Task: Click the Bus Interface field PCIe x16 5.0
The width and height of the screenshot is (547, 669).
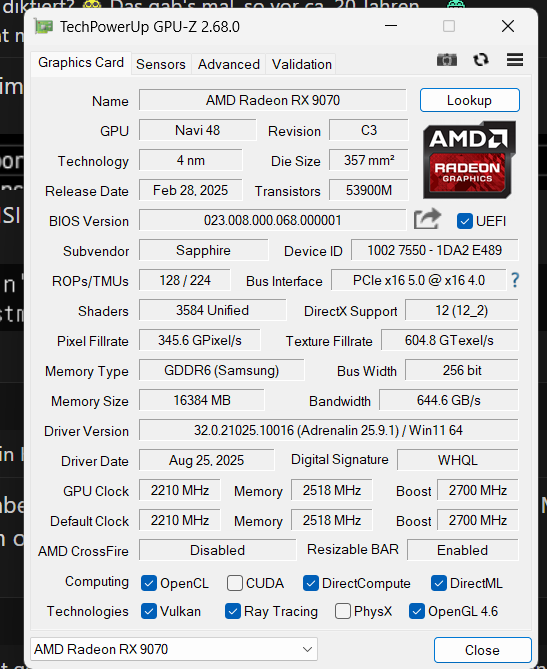Action: pos(419,280)
